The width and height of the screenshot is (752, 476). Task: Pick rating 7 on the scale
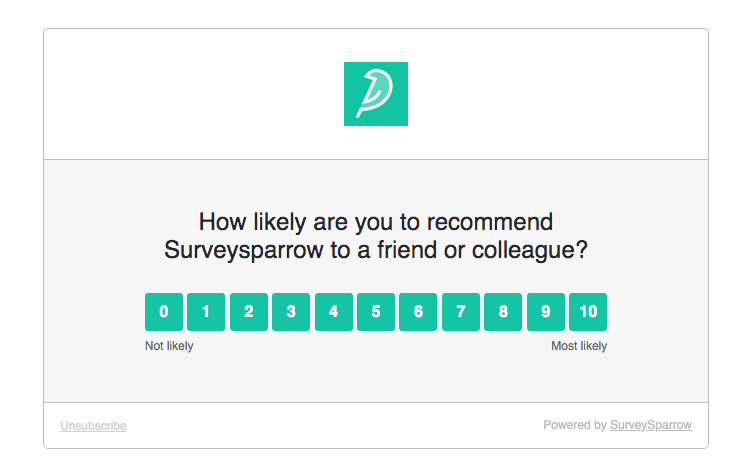(460, 312)
